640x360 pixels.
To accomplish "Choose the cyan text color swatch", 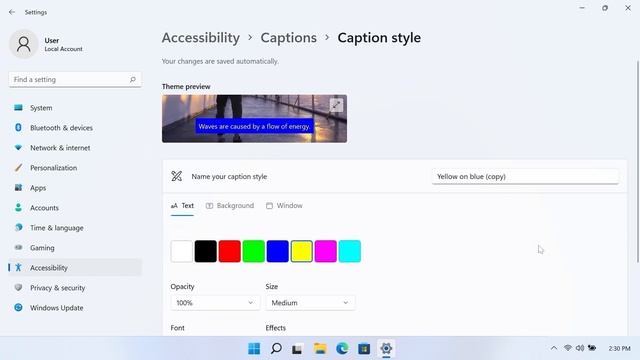I will tap(350, 251).
